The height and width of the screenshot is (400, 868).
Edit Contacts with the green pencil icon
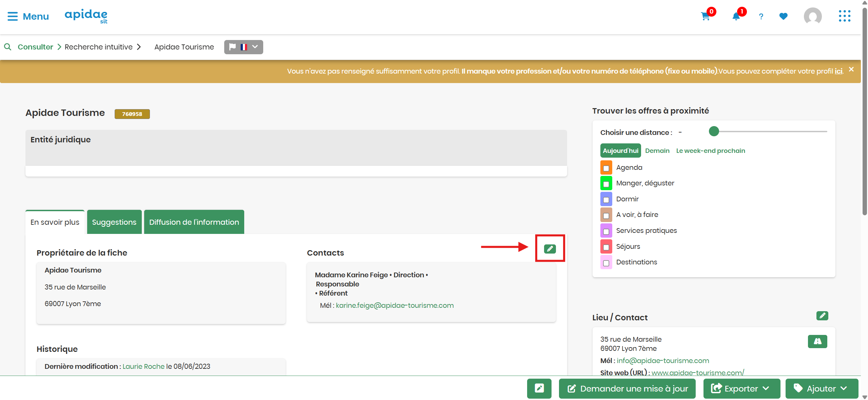pyautogui.click(x=550, y=249)
